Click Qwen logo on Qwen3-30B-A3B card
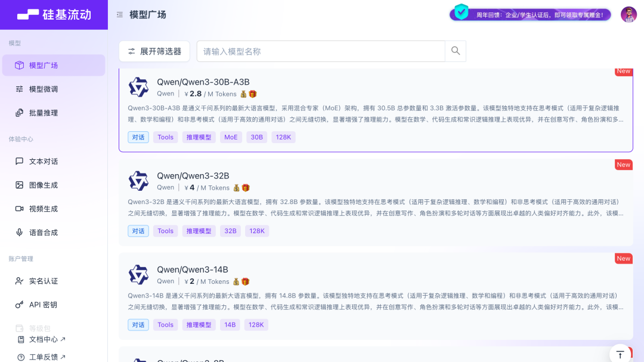 (138, 87)
